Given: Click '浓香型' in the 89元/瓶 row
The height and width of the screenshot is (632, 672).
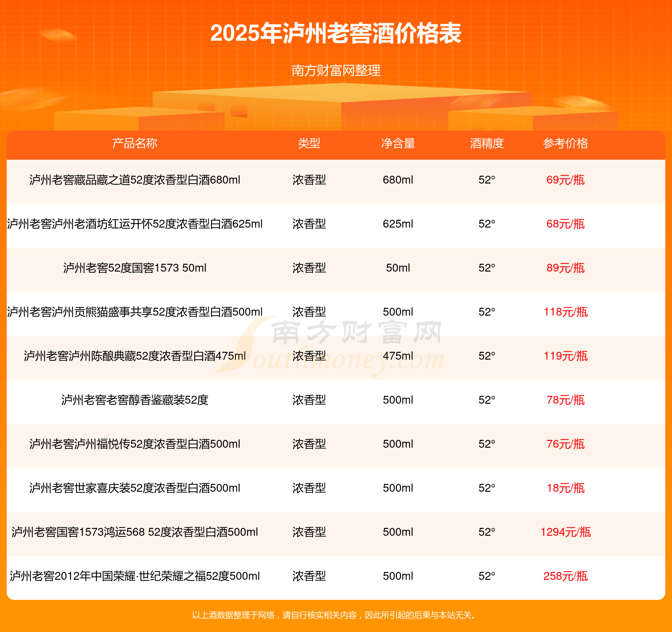Looking at the screenshot, I should (x=309, y=268).
